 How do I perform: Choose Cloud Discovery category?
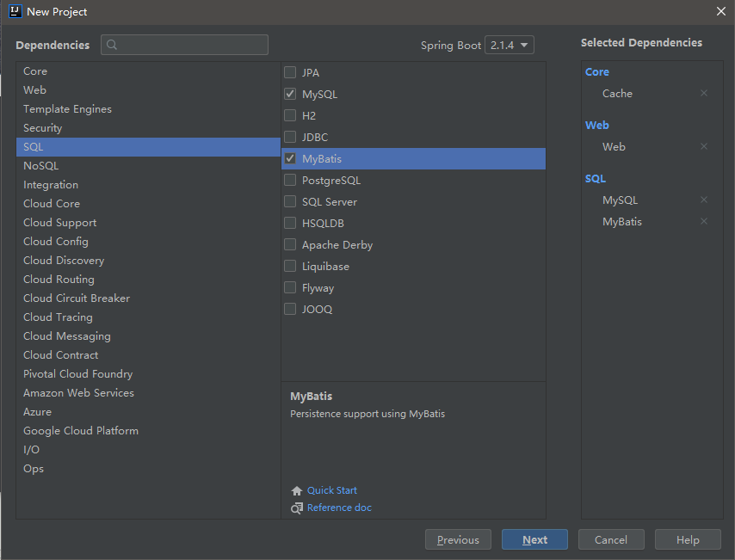[148, 261]
